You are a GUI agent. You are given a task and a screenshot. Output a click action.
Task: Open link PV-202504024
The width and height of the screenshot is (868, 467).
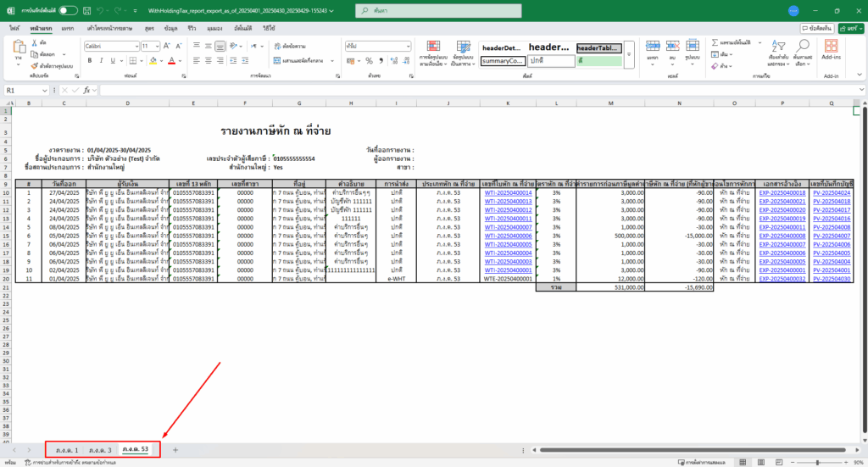[832, 193]
